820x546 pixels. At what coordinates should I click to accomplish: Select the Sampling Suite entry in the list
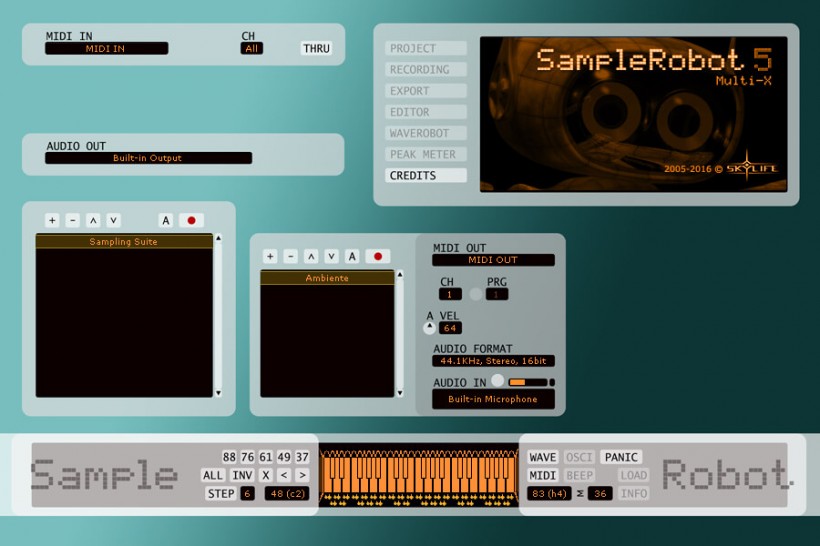click(x=124, y=242)
